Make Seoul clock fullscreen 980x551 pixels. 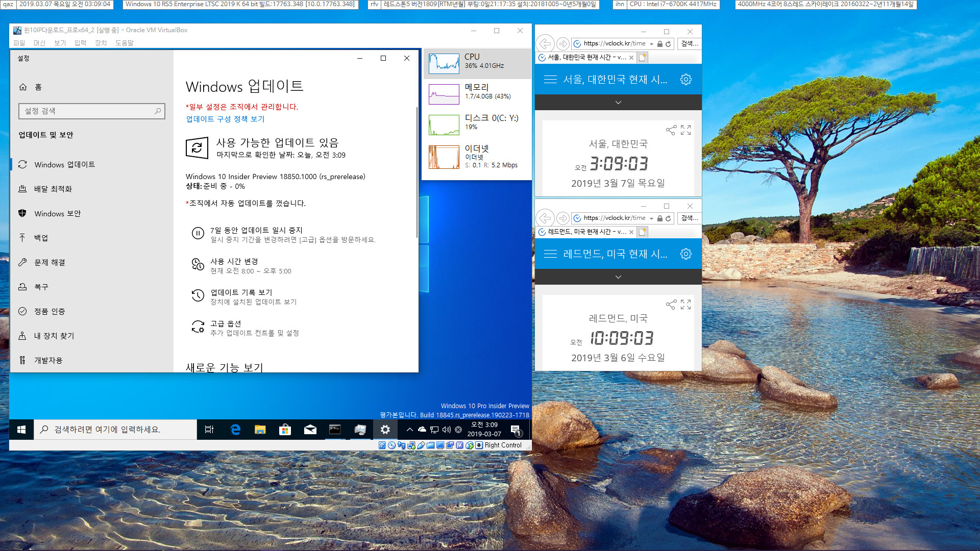click(686, 130)
